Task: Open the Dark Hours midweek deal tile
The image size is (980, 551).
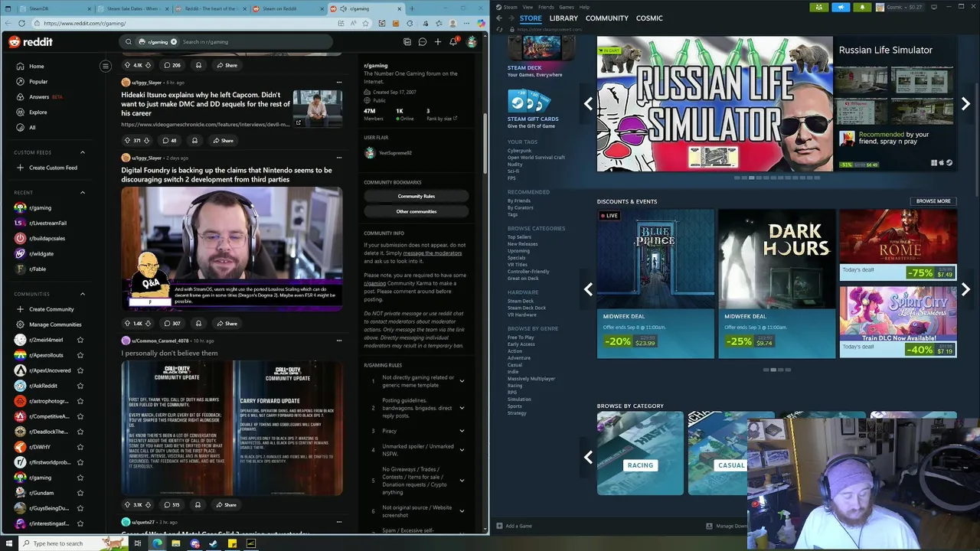Action: pos(776,284)
